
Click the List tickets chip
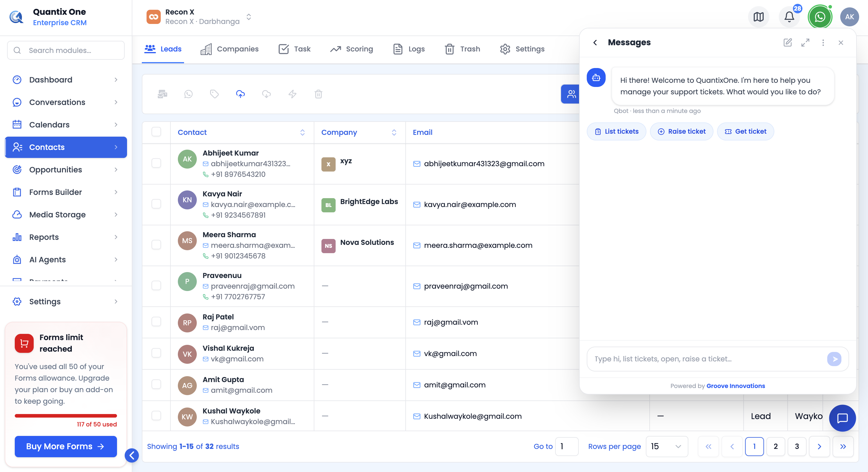(x=616, y=132)
